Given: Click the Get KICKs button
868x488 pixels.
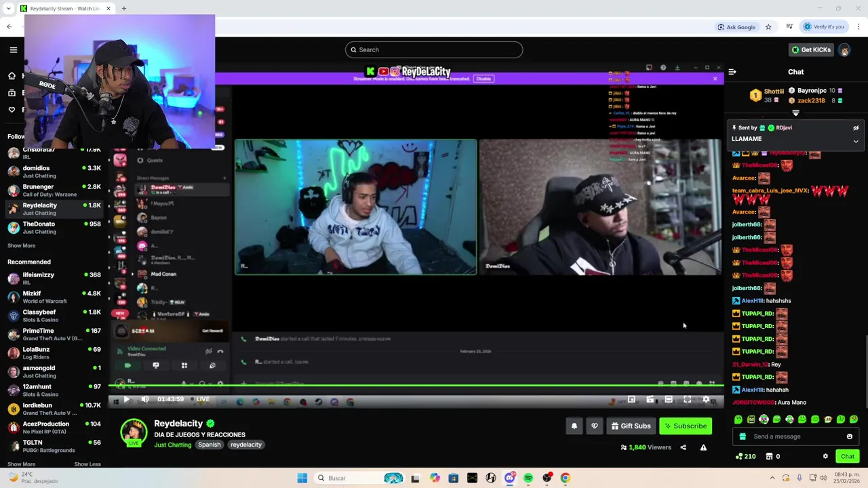Looking at the screenshot, I should 810,49.
